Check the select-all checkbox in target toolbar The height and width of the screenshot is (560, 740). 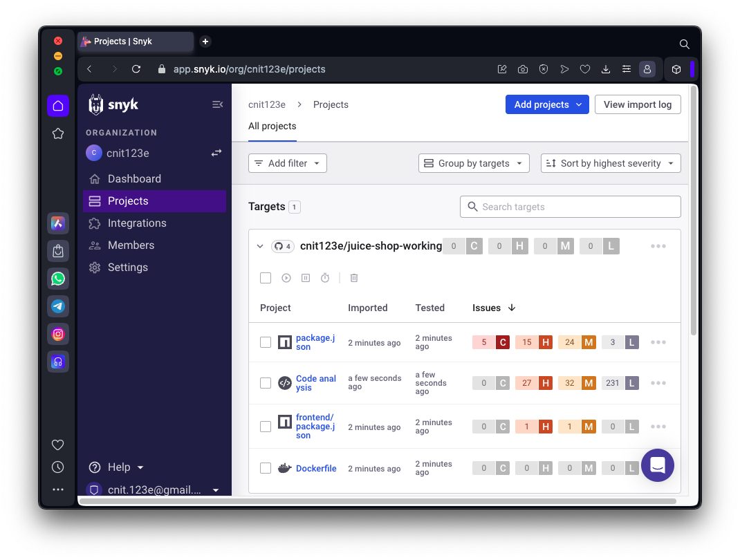(266, 278)
